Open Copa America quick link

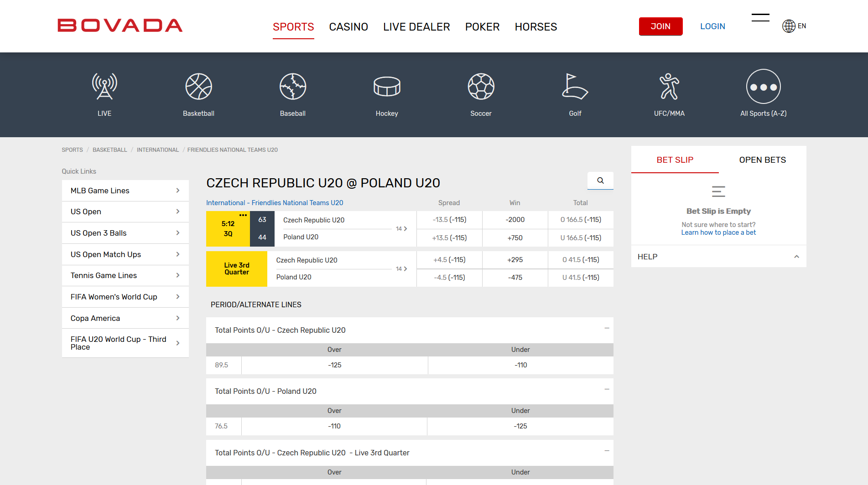click(x=125, y=318)
